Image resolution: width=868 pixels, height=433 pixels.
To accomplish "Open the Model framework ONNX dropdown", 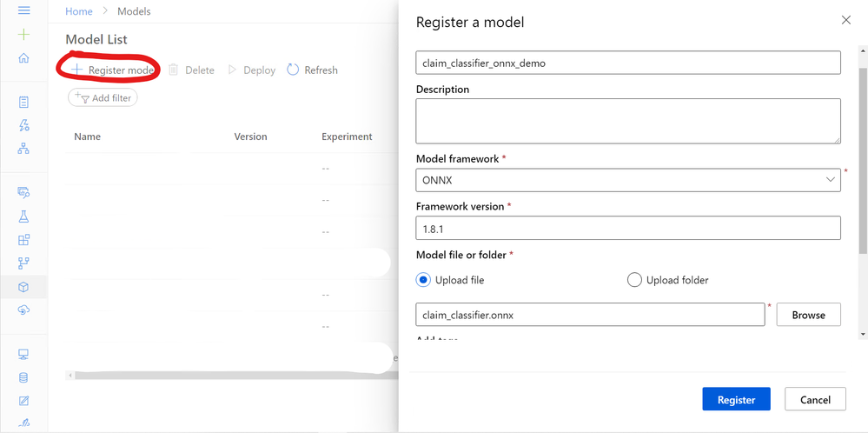I will [x=628, y=180].
